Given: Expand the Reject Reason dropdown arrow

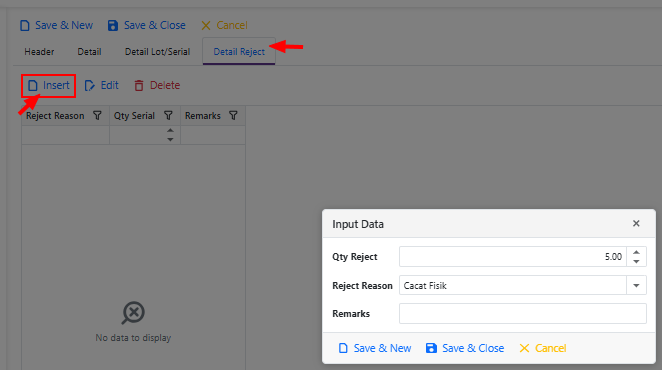Looking at the screenshot, I should (636, 286).
